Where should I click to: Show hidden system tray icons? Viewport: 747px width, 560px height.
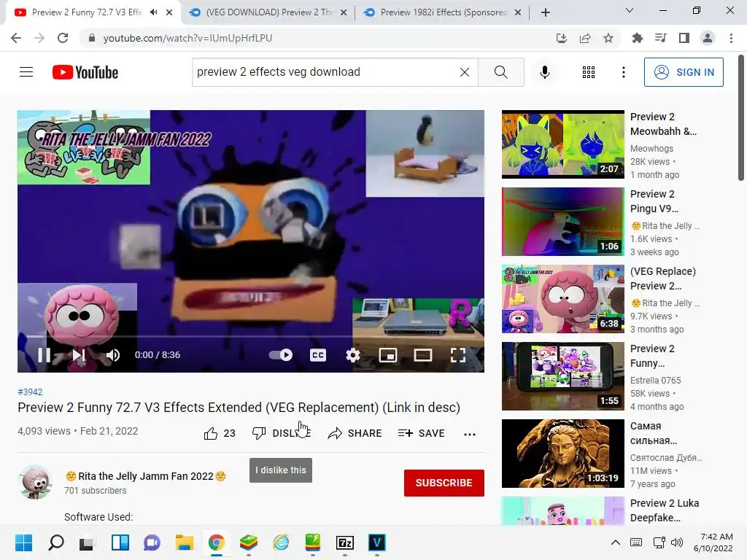(x=616, y=542)
